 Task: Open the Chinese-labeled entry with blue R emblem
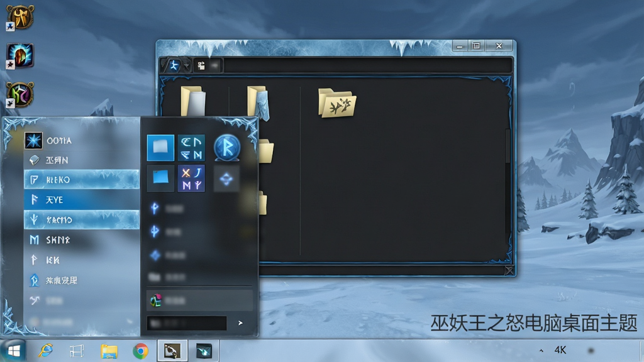pyautogui.click(x=81, y=280)
